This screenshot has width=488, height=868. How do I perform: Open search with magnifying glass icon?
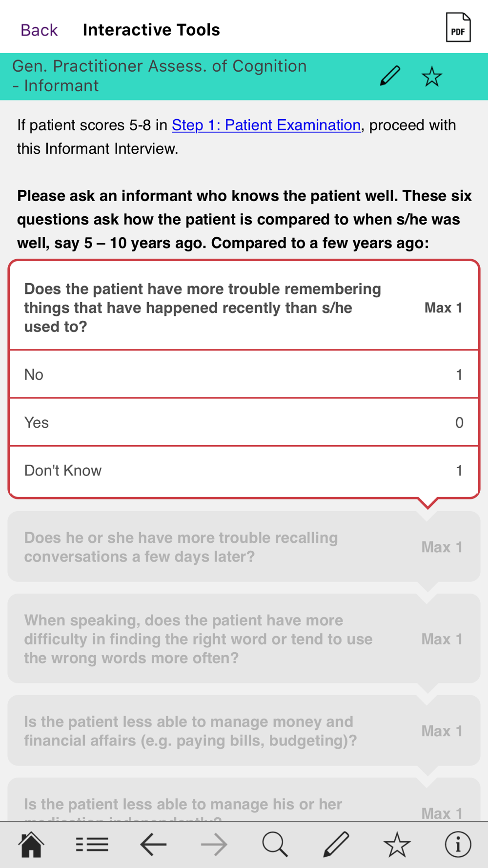275,845
